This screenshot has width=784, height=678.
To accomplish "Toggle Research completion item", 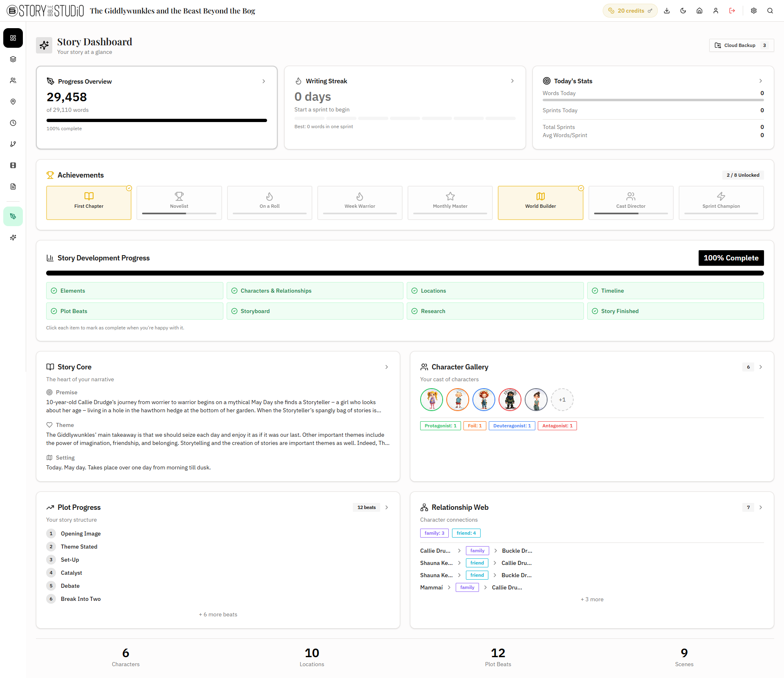I will point(495,311).
